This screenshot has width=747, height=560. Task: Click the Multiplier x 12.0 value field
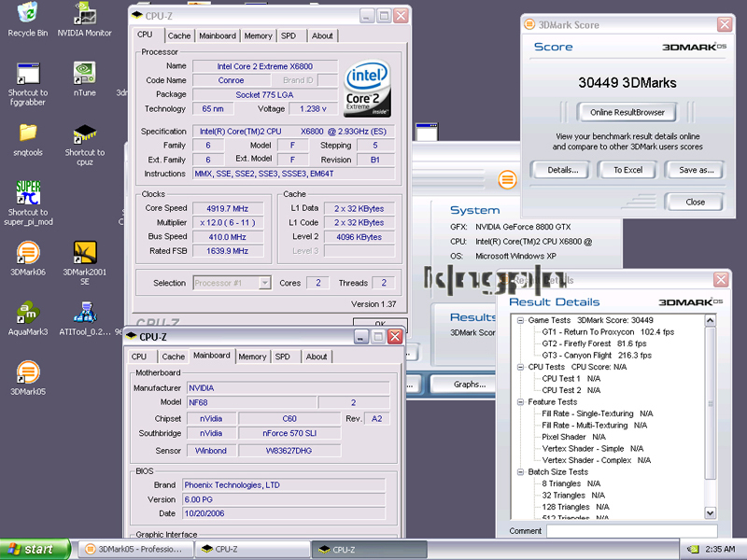228,222
